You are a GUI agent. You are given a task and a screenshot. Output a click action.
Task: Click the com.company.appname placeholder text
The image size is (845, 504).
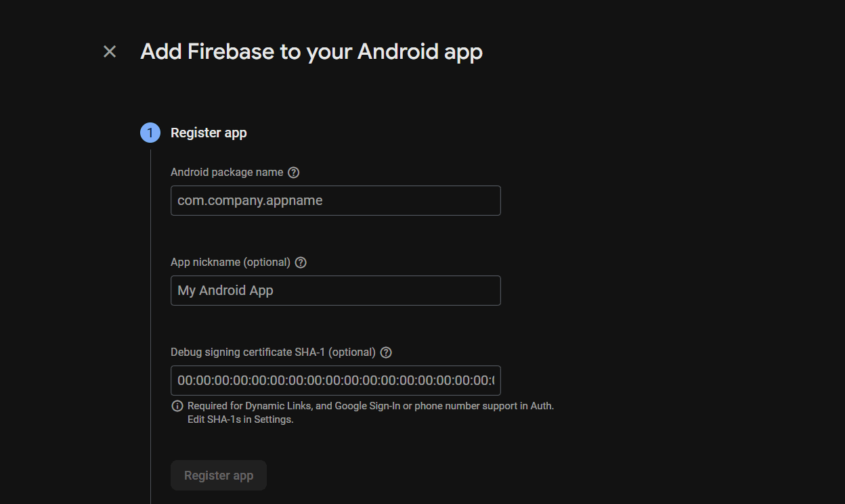(250, 200)
